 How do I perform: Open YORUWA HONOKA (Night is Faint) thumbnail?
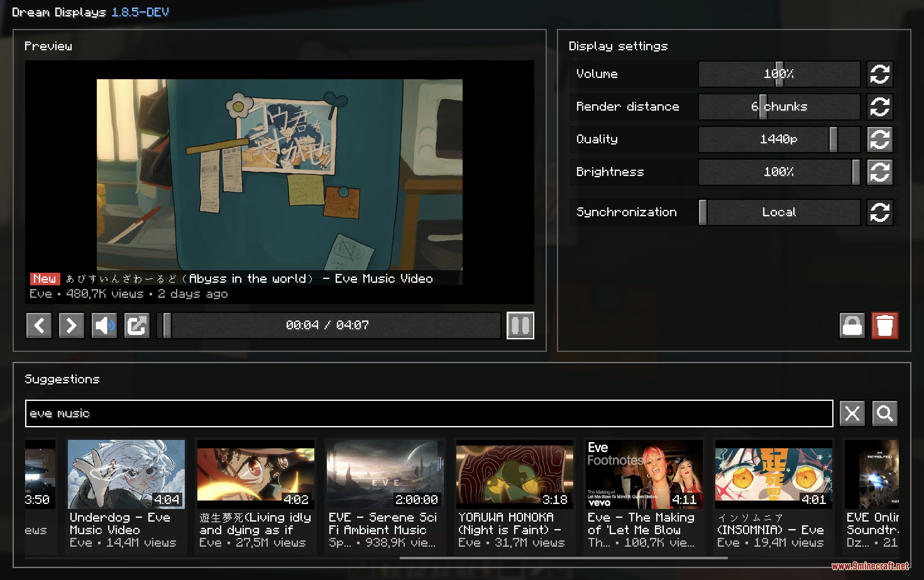click(x=514, y=474)
